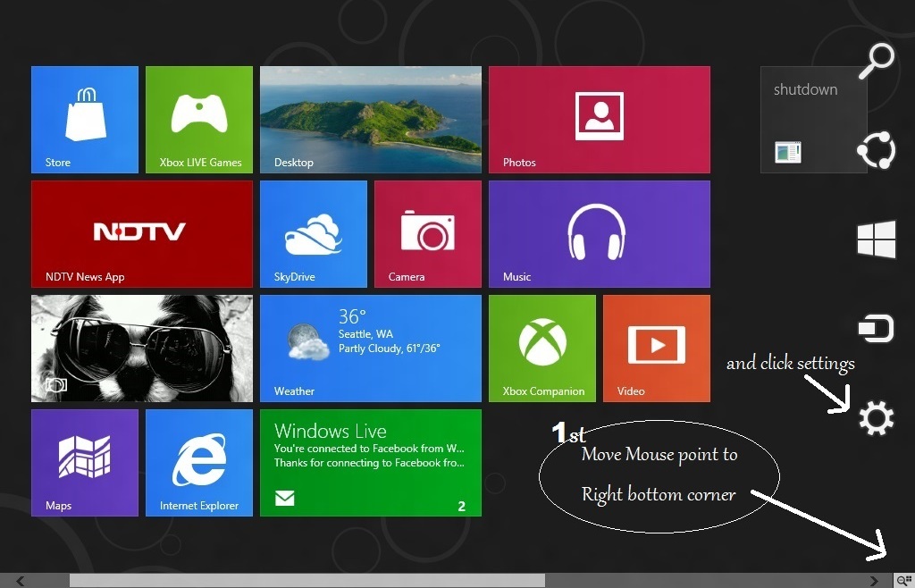Open the Search charm
The width and height of the screenshot is (915, 588).
pos(877,60)
